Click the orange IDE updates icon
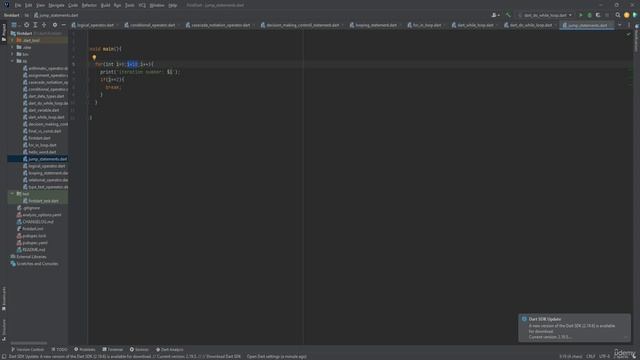The image size is (640, 360). click(x=627, y=15)
